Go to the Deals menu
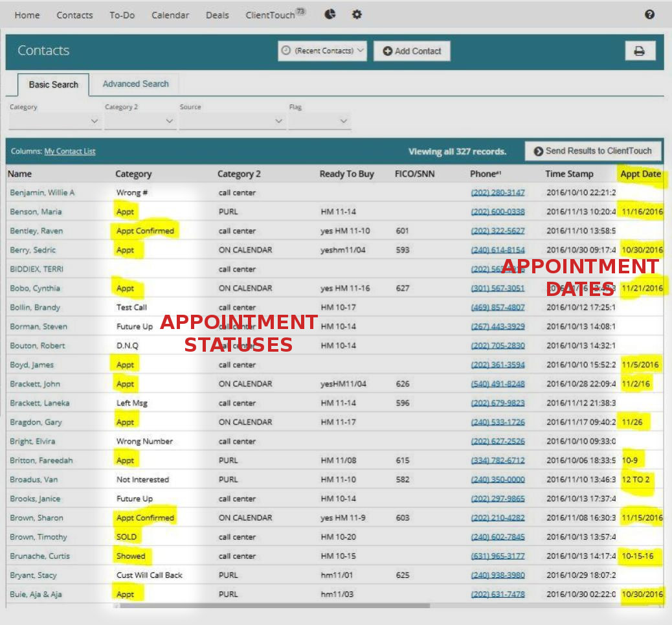The height and width of the screenshot is (625, 672). (218, 15)
